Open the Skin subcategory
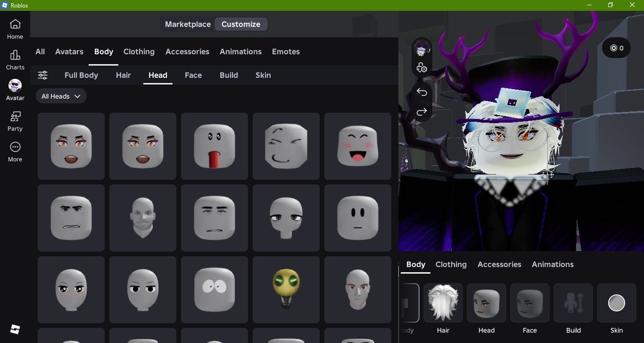The height and width of the screenshot is (343, 644). click(x=263, y=75)
